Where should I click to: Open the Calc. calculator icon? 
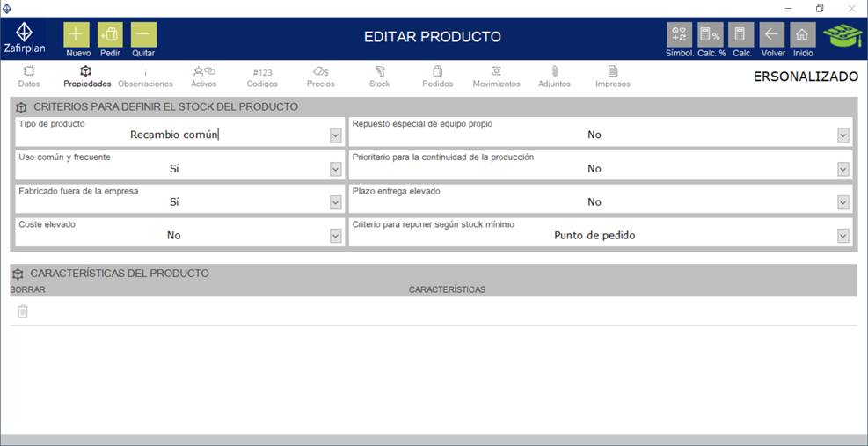[741, 35]
